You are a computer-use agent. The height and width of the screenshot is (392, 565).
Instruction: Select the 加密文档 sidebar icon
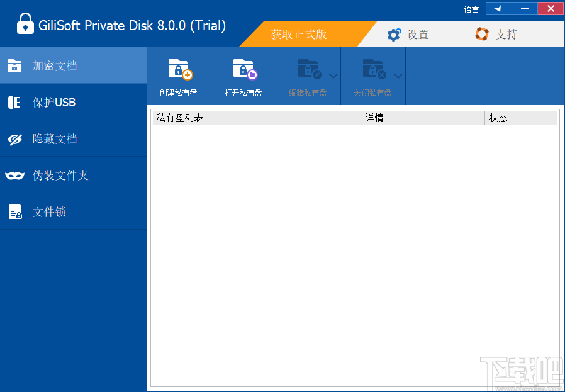[14, 65]
